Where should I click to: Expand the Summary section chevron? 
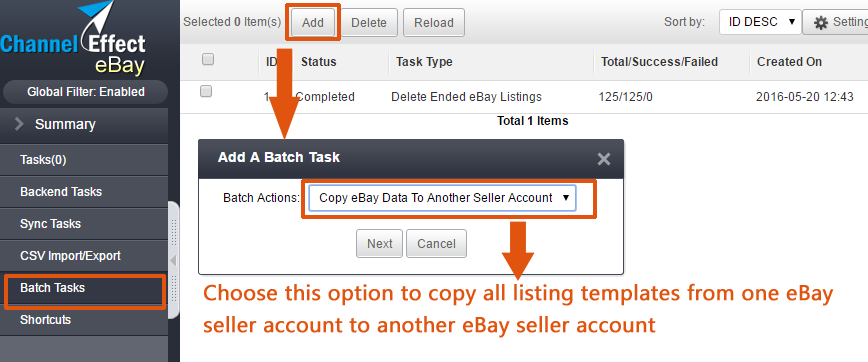pos(19,124)
